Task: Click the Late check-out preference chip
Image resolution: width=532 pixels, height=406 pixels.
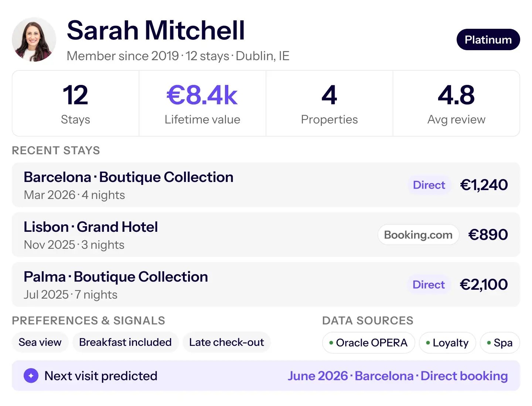Action: point(226,342)
